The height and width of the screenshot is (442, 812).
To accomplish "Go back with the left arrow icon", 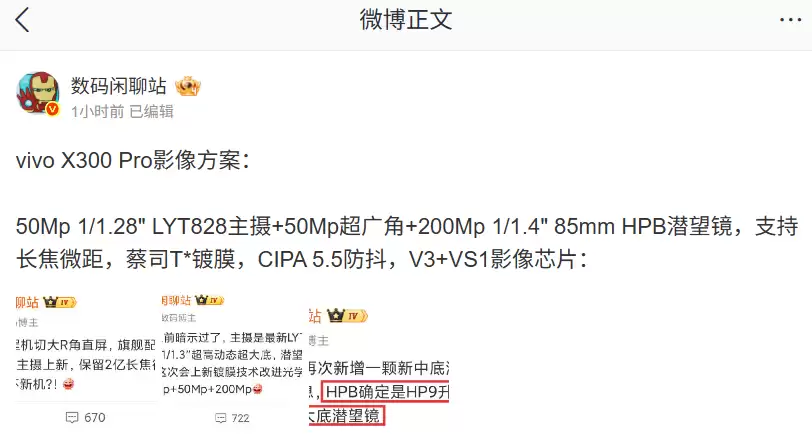I will [22, 21].
